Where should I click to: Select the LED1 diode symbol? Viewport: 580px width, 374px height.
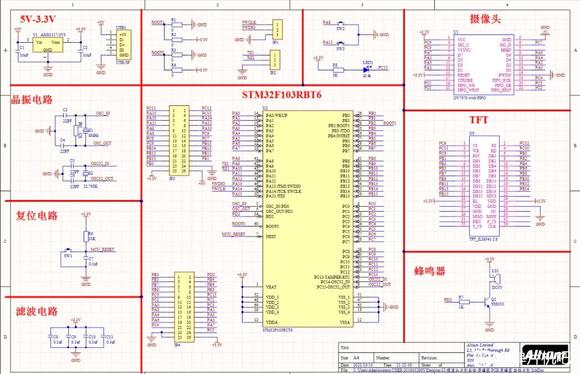[367, 70]
